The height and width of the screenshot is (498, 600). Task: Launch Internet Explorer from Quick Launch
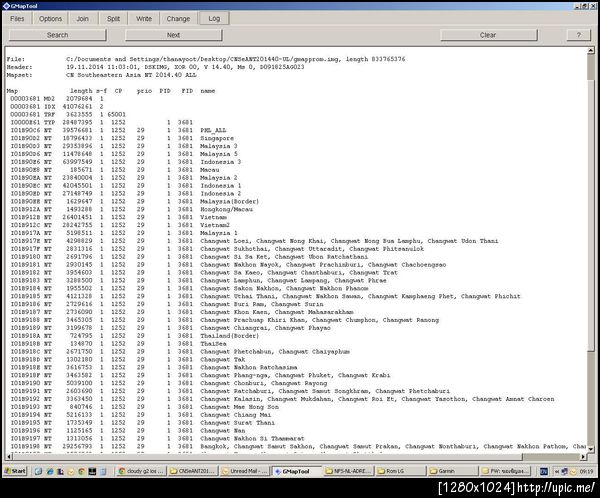tap(50, 471)
